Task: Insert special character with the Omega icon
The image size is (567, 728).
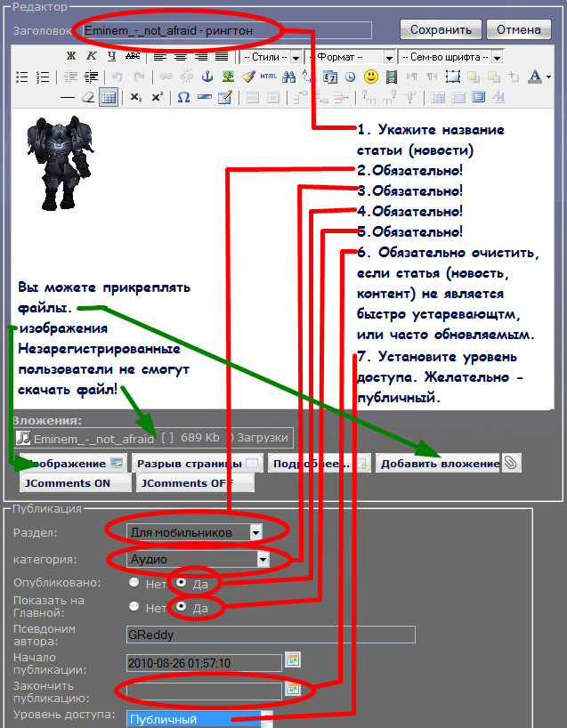Action: click(183, 97)
